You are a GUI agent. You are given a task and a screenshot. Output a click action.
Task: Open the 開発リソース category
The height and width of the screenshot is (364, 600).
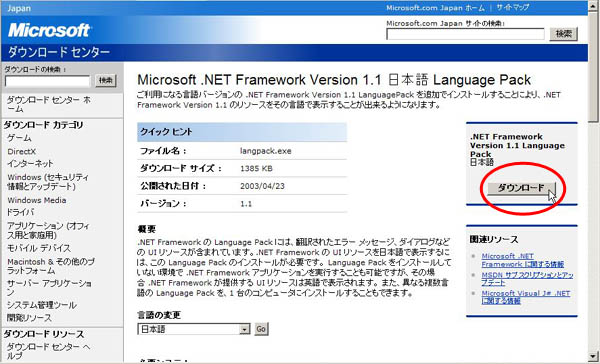pos(29,318)
